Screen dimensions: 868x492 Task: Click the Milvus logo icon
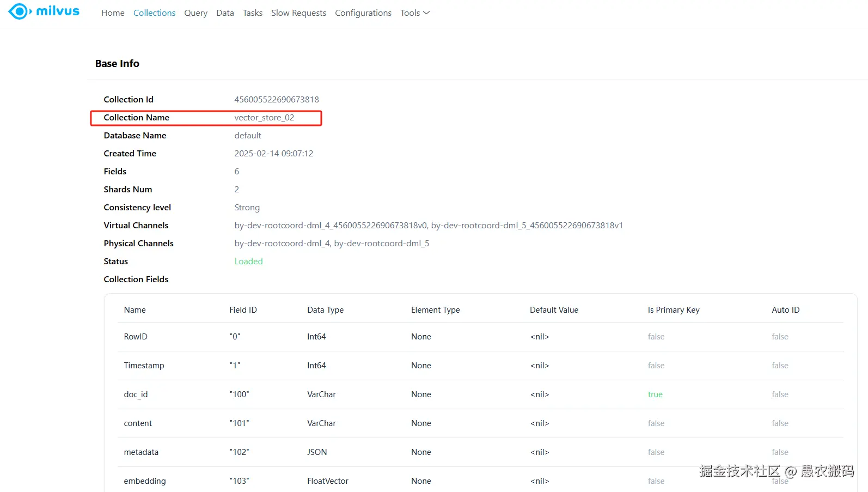click(20, 11)
